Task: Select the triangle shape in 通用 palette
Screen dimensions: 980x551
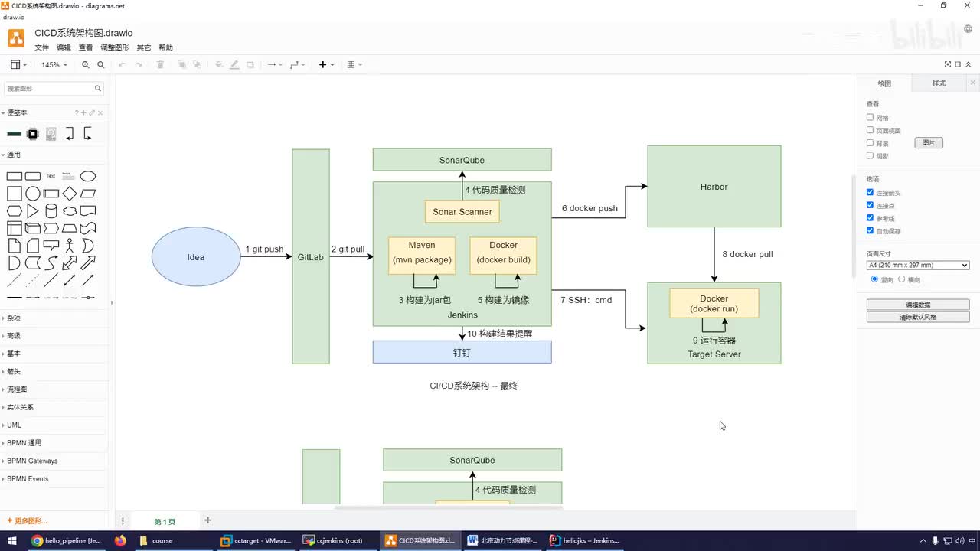Action: click(x=33, y=211)
